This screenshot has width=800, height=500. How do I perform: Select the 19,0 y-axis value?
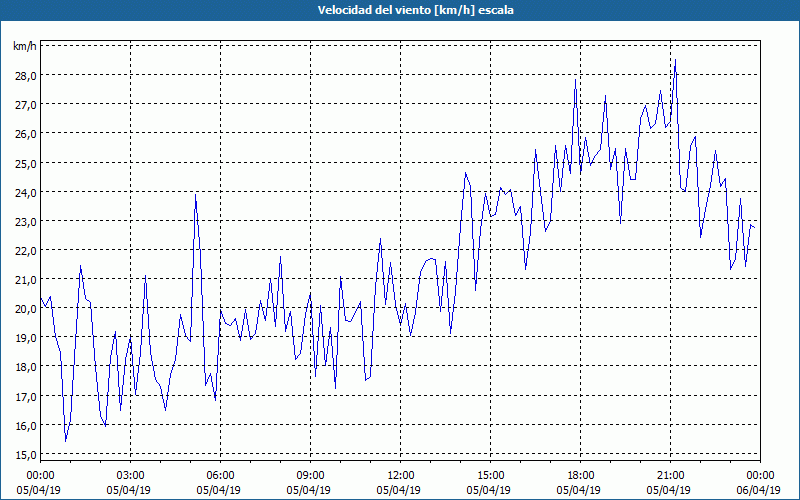click(25, 338)
